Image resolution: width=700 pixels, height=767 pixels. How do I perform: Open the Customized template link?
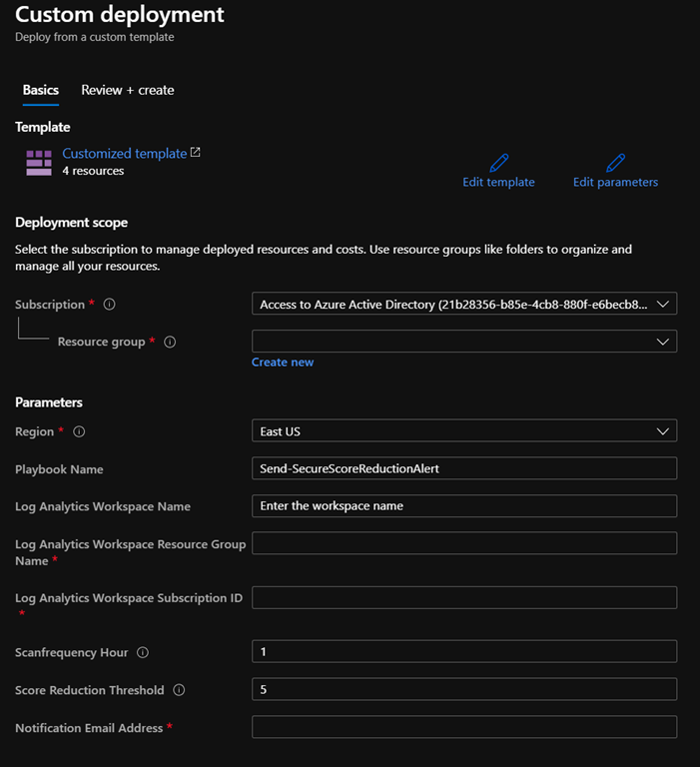point(125,154)
